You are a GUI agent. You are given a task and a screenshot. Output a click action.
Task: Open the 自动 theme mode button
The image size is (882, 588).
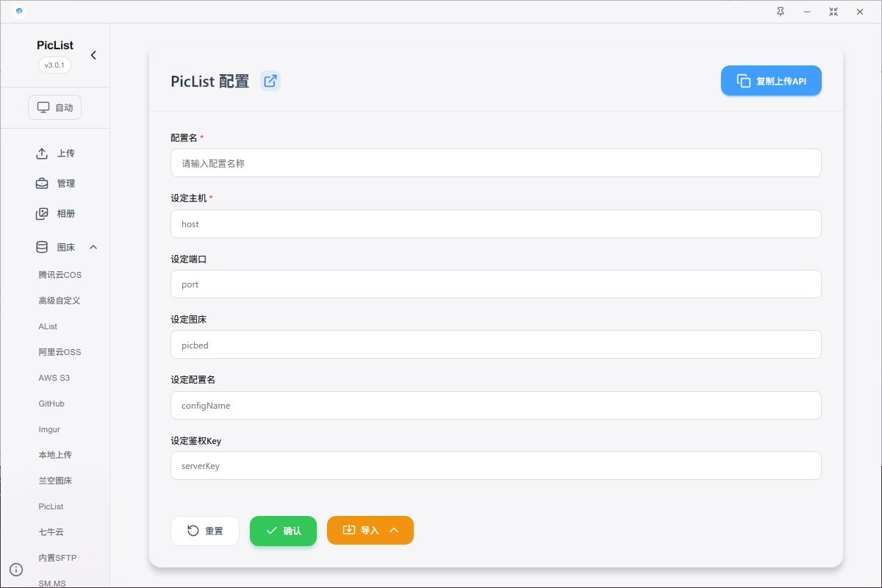[55, 107]
